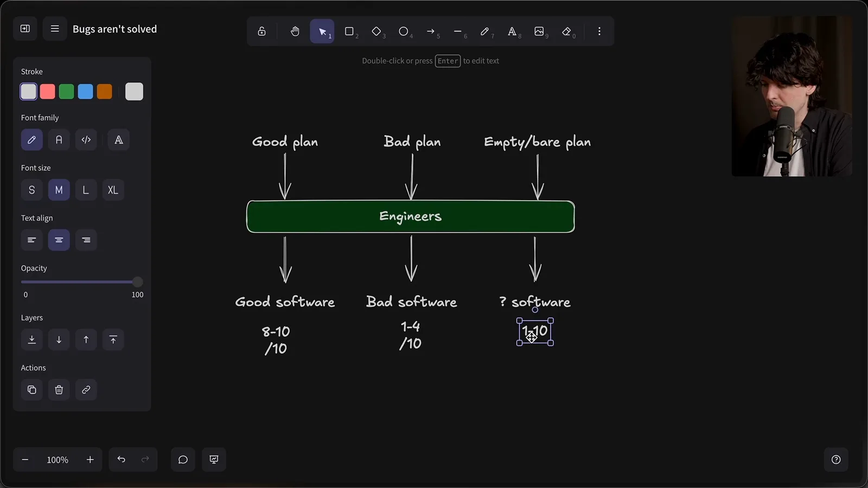Viewport: 868px width, 488px height.
Task: Set font family to Code
Action: pyautogui.click(x=86, y=140)
